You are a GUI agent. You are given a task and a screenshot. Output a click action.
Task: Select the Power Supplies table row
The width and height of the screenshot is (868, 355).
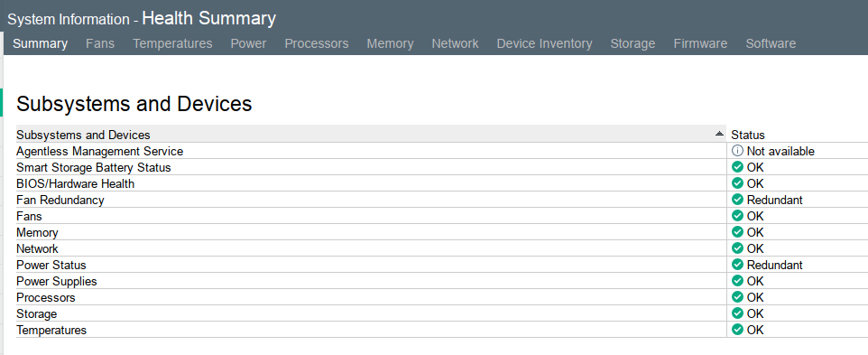tap(442, 281)
